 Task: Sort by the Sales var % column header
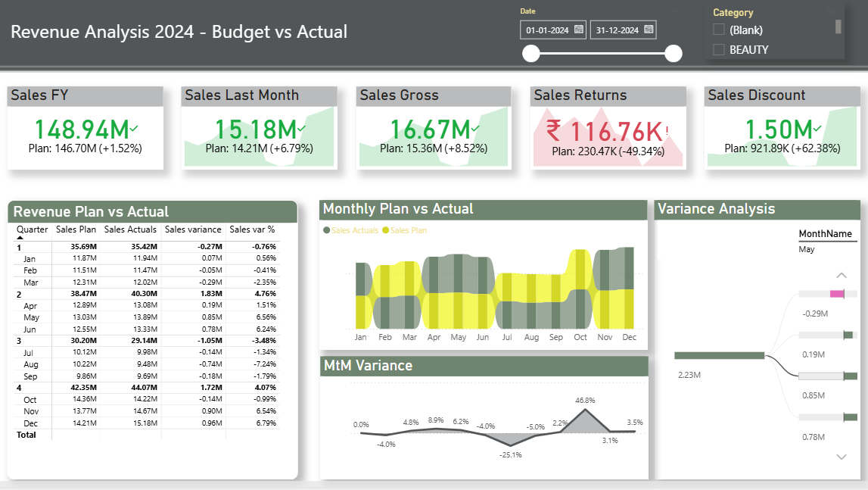pos(252,229)
